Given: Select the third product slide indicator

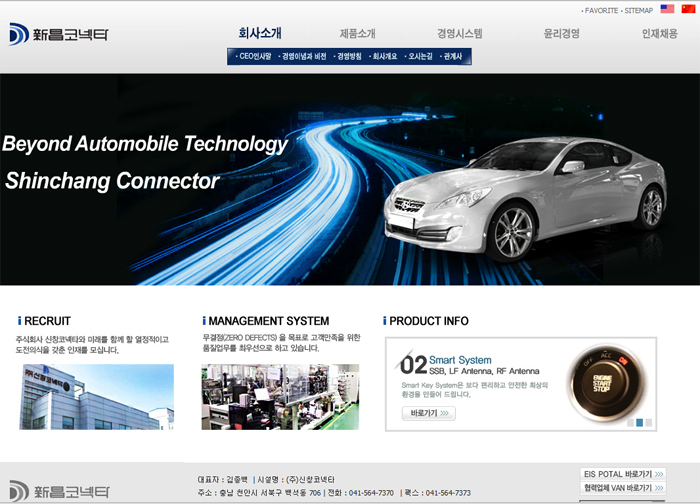Looking at the screenshot, I should tap(648, 423).
